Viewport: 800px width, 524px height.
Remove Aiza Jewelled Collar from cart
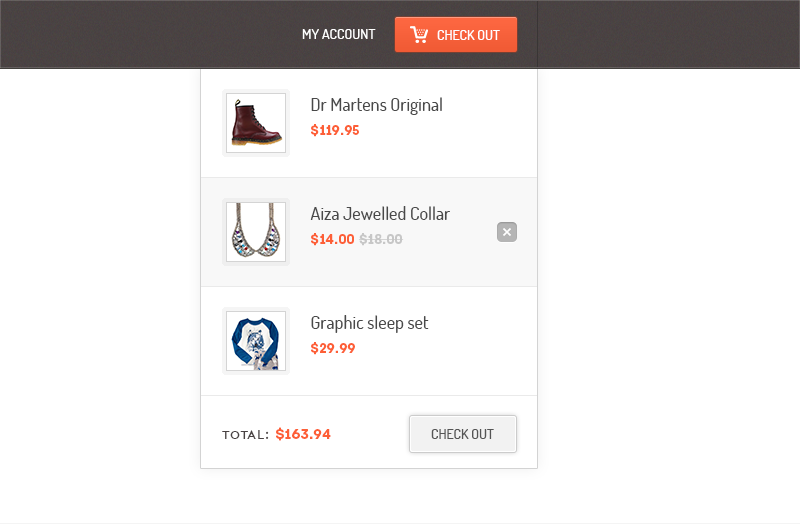tap(507, 232)
